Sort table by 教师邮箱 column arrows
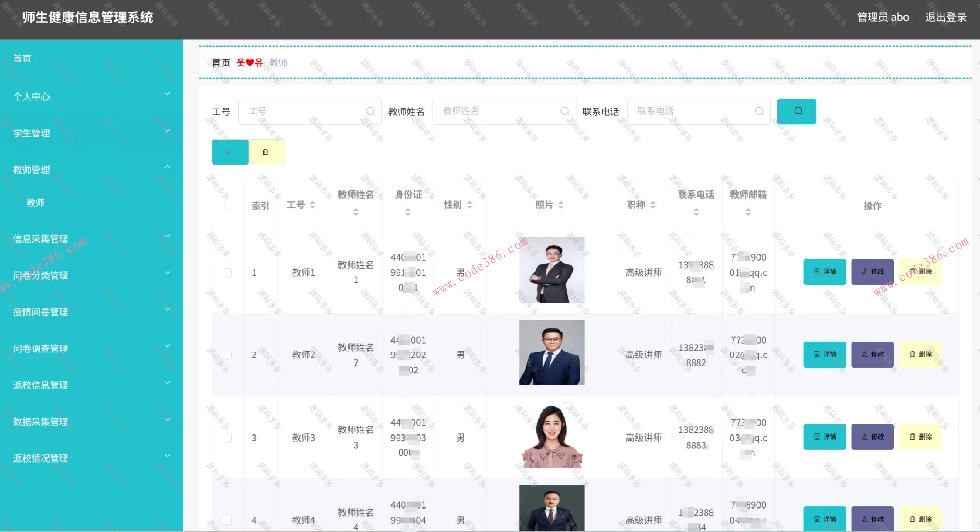The height and width of the screenshot is (532, 980). (748, 212)
